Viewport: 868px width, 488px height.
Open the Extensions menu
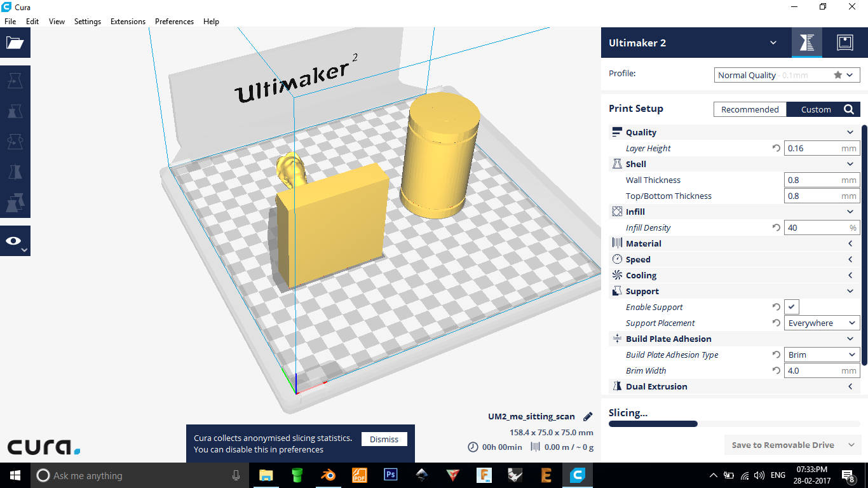pyautogui.click(x=128, y=21)
